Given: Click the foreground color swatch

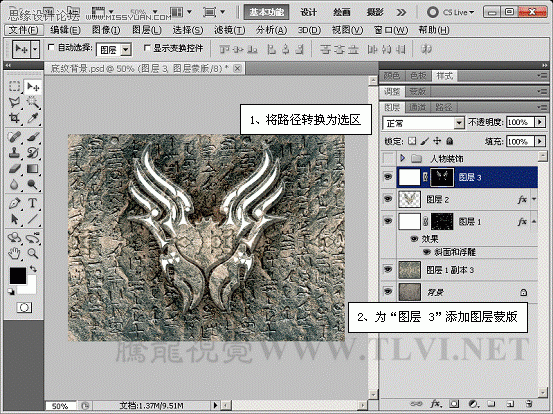Looking at the screenshot, I should coord(18,275).
